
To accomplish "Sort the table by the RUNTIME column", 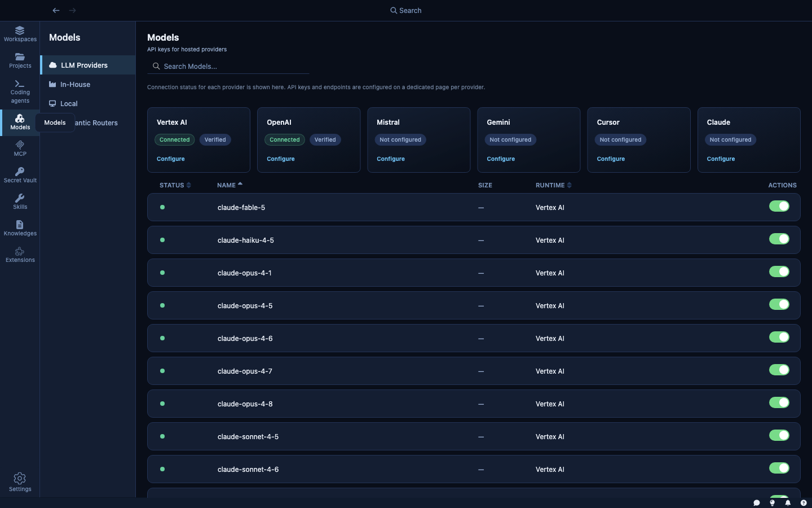I will (x=553, y=185).
